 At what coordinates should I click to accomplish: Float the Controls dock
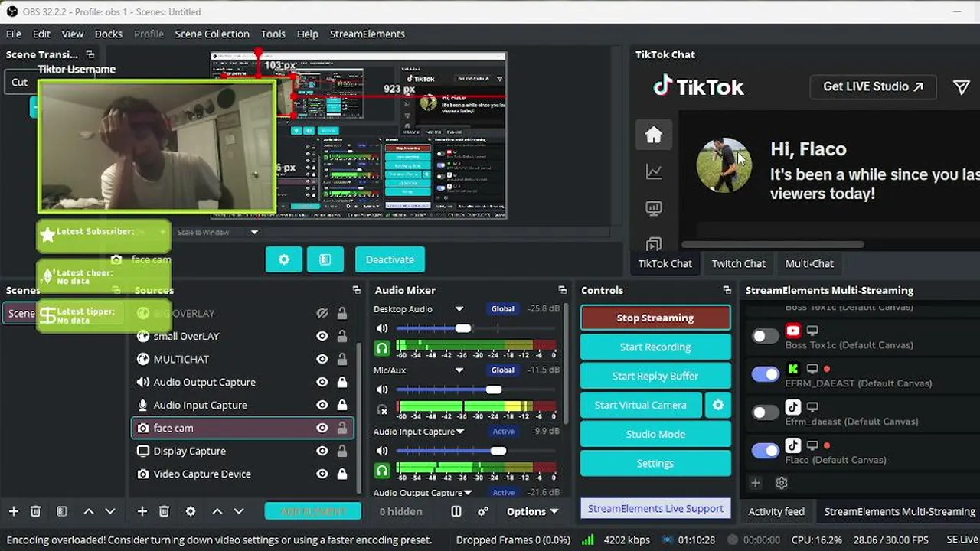point(727,290)
